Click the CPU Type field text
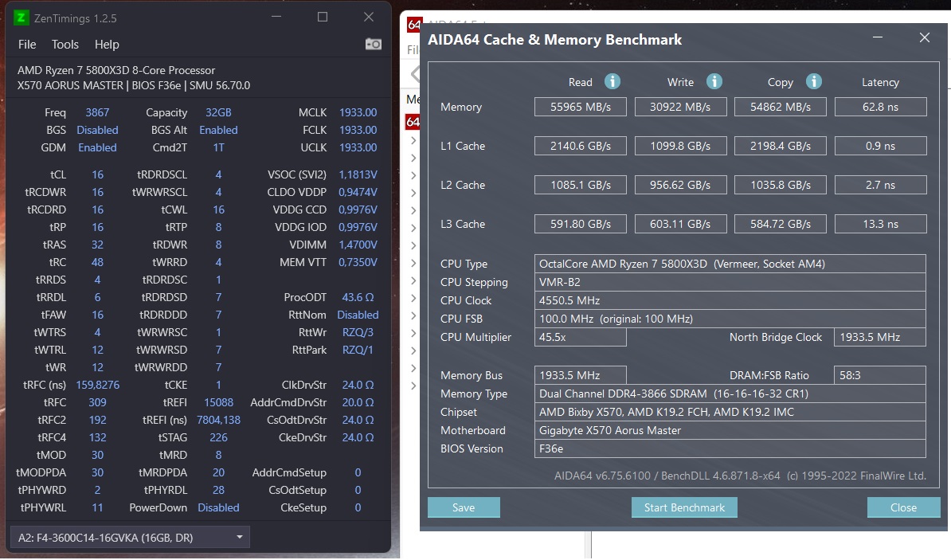 [x=730, y=264]
